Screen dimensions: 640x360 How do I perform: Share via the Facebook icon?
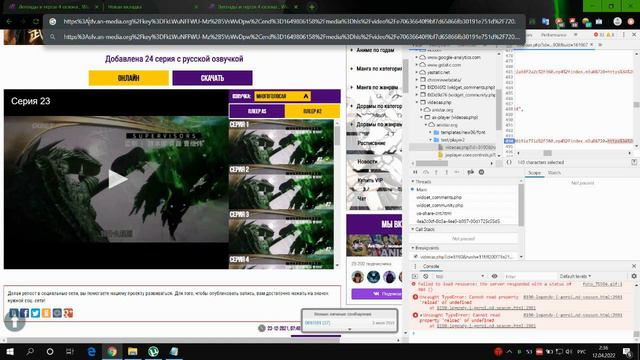click(24, 313)
